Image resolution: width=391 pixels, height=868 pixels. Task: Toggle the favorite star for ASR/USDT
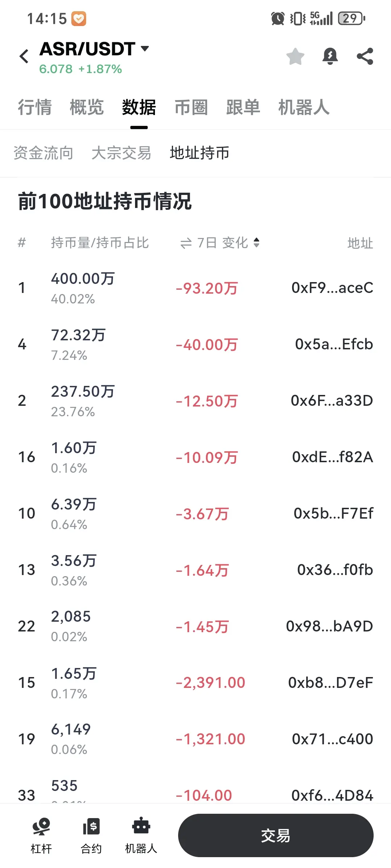click(x=295, y=56)
